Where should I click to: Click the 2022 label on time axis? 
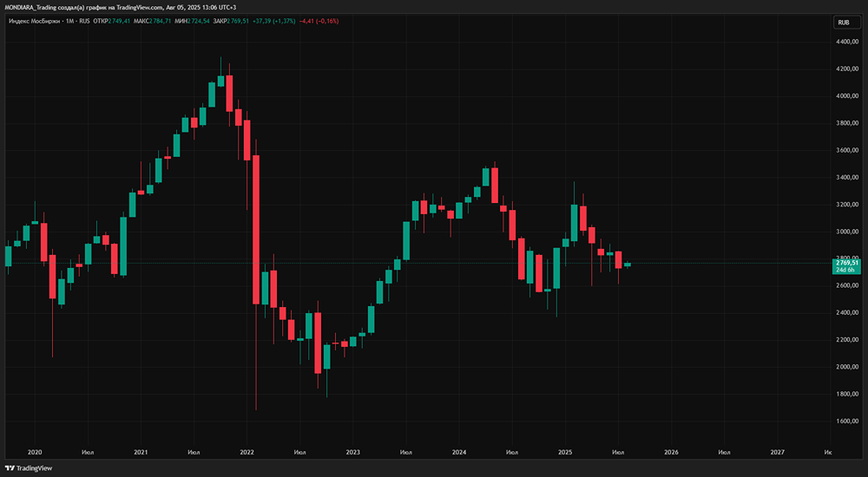247,453
